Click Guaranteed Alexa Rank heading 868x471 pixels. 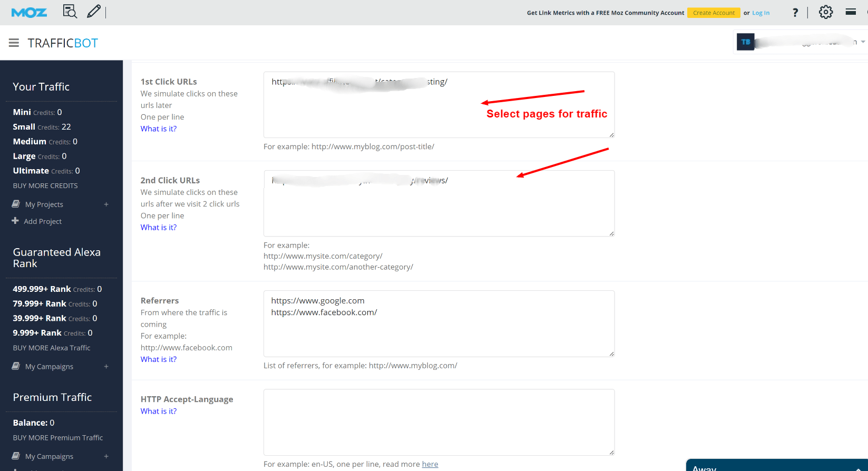[57, 258]
